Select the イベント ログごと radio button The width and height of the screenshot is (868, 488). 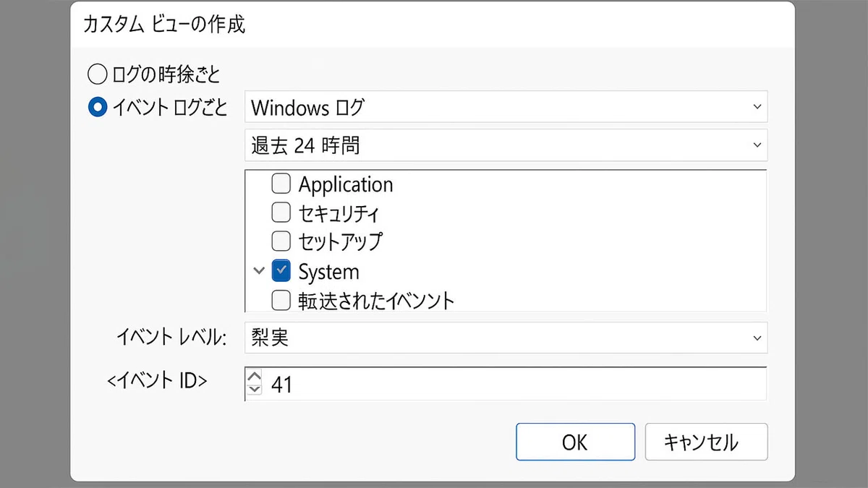98,108
